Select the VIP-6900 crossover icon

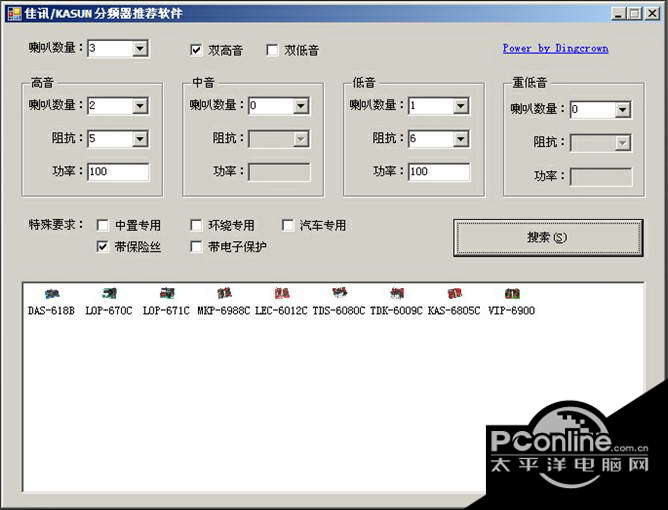coord(512,294)
